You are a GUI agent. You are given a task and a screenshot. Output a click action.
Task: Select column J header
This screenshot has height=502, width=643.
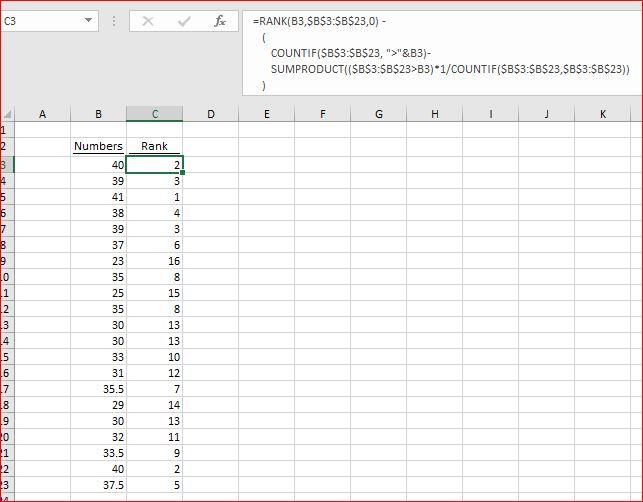point(547,114)
